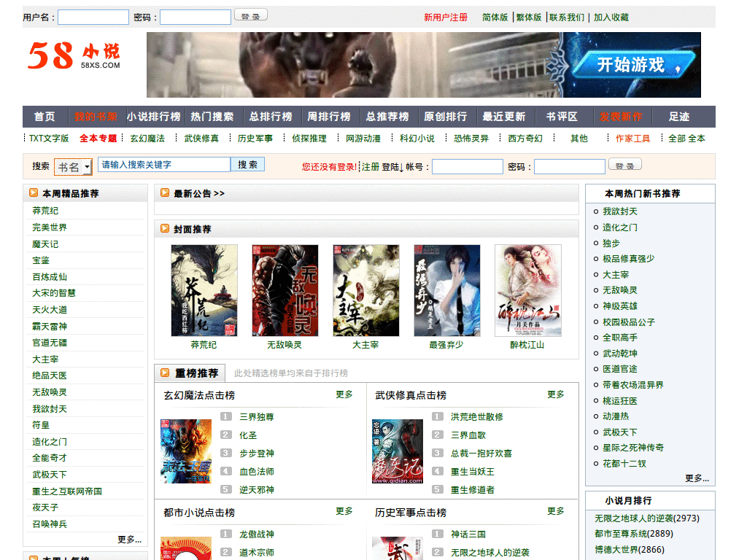
Task: Click 更多 beside 武侠修真点击榜
Action: 555,394
